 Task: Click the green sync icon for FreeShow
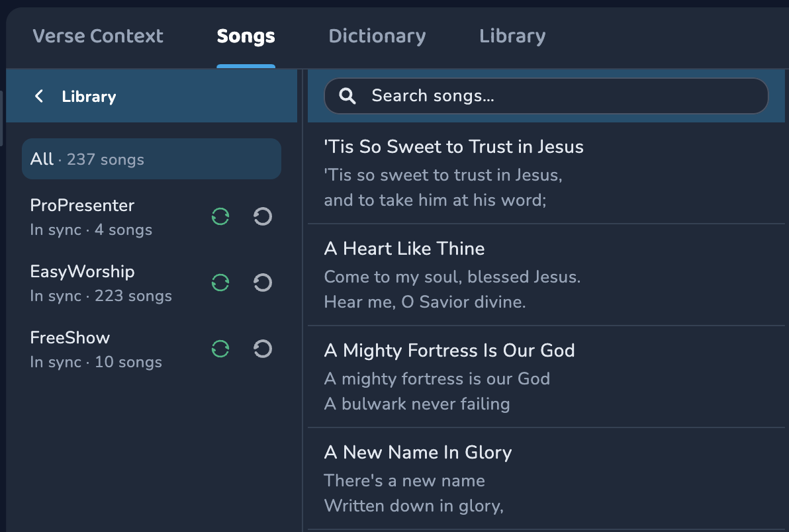220,349
